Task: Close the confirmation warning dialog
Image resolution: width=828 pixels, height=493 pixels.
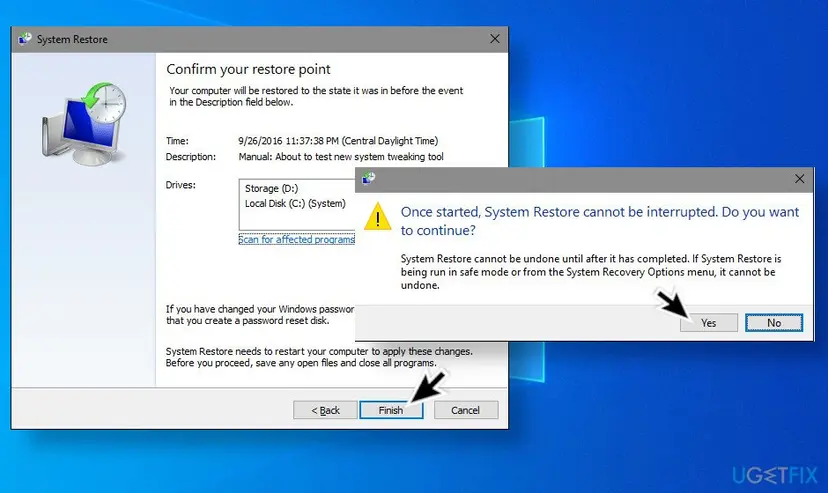Action: point(799,179)
